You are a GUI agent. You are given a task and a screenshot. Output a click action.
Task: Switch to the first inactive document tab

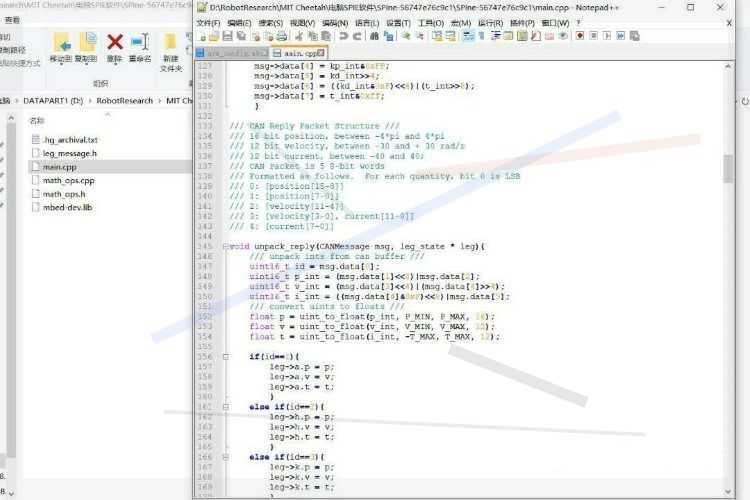[232, 53]
